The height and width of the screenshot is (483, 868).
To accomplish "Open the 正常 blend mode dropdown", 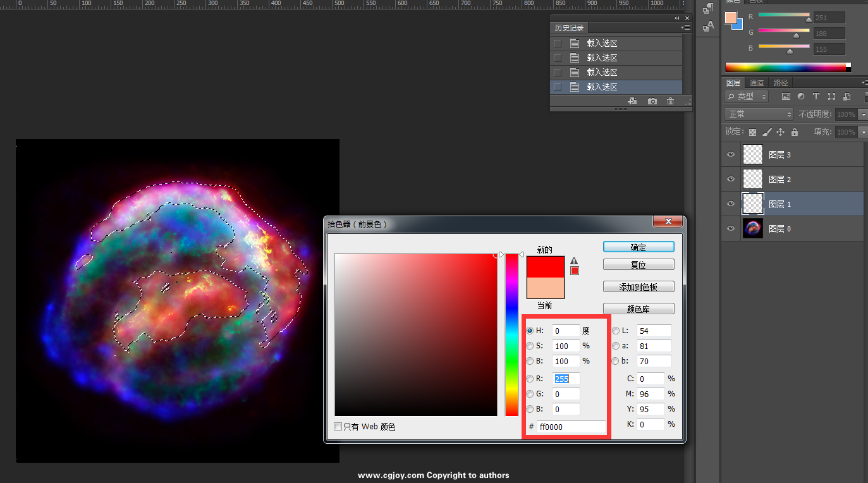I will point(759,114).
